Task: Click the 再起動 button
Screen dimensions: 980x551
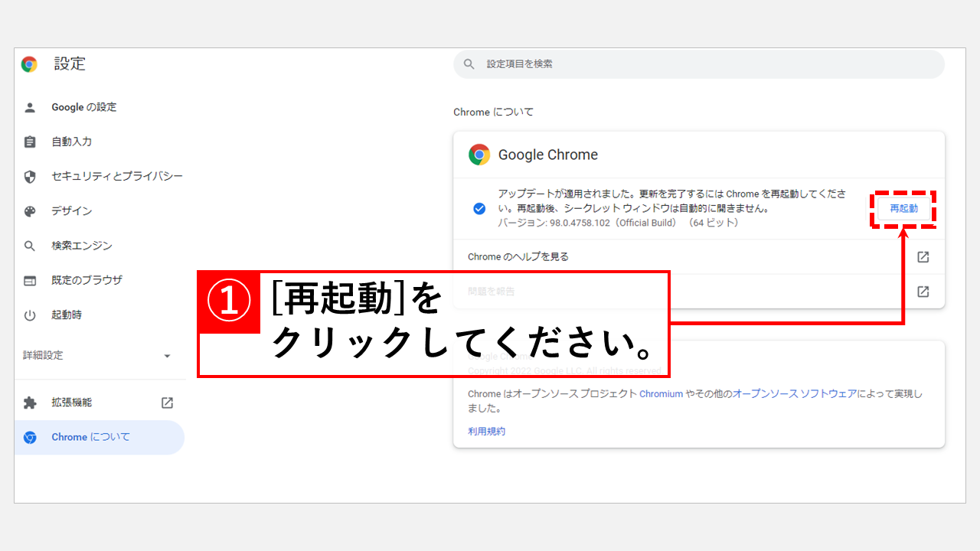Action: [x=903, y=207]
